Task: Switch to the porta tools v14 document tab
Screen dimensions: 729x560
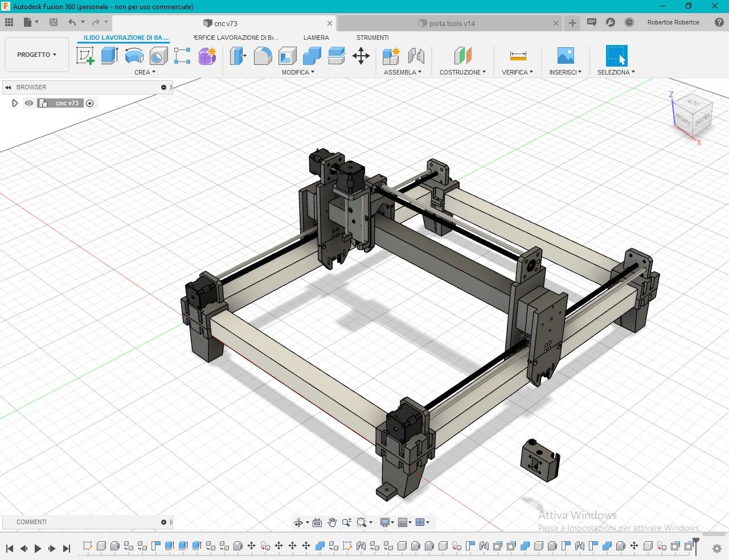Action: [452, 23]
